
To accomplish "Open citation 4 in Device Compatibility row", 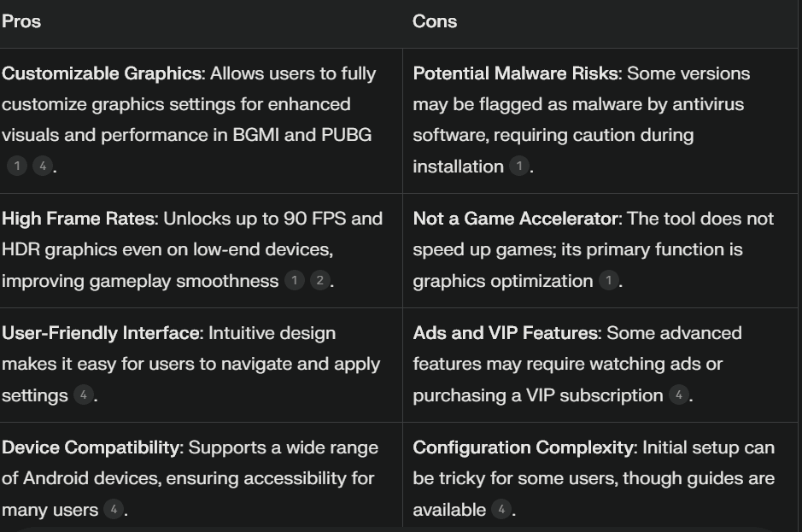I will pos(114,510).
